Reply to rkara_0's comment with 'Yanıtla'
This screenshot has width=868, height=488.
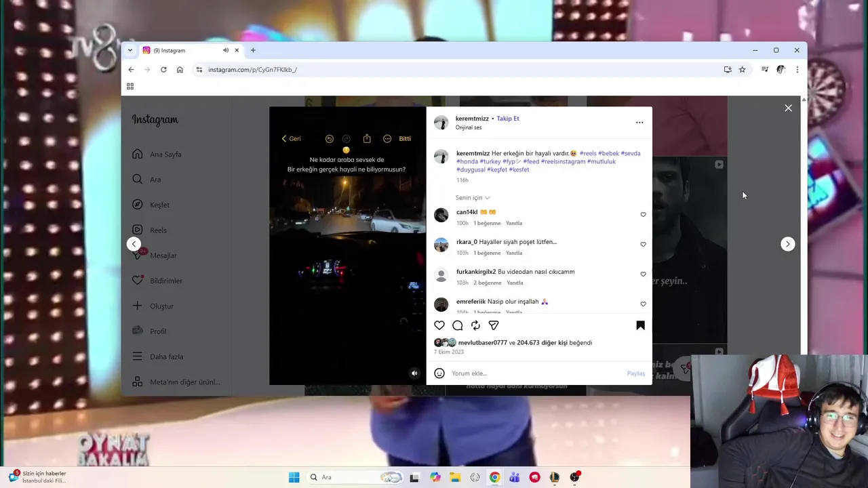tap(514, 253)
